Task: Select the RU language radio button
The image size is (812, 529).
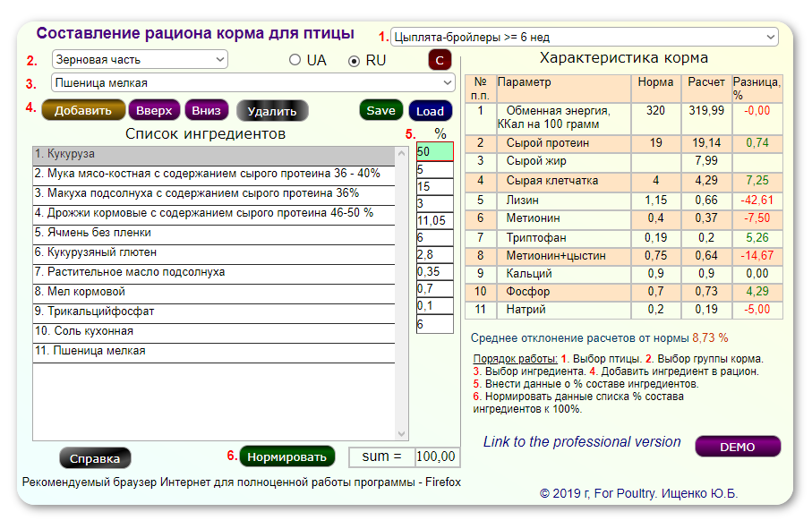Action: 354,61
